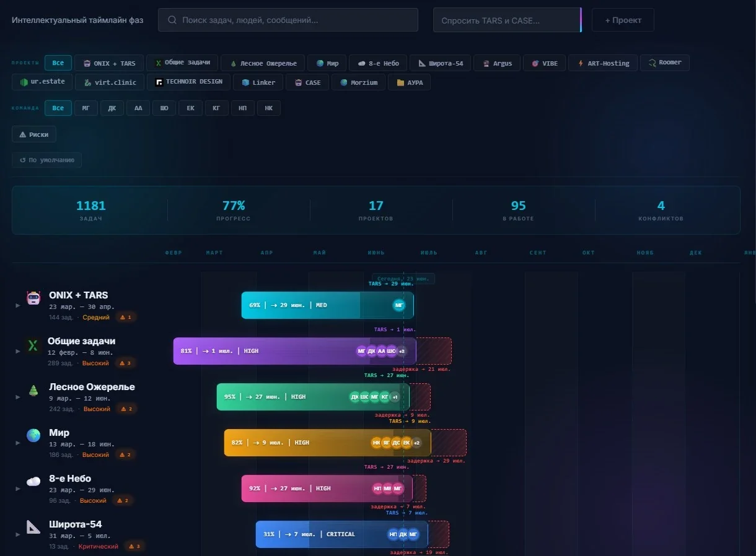Toggle the Все project filter
This screenshot has width=756, height=556.
[x=58, y=63]
